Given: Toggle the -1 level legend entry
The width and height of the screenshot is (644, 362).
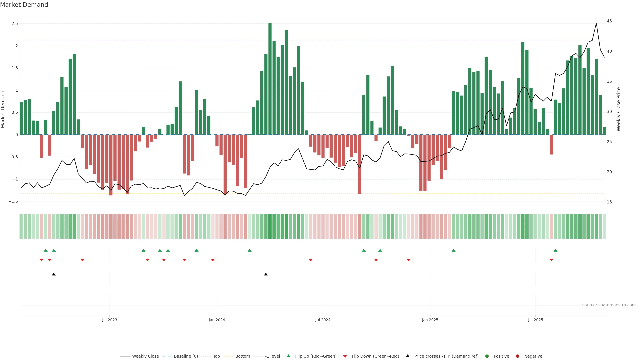Looking at the screenshot, I should [x=272, y=356].
